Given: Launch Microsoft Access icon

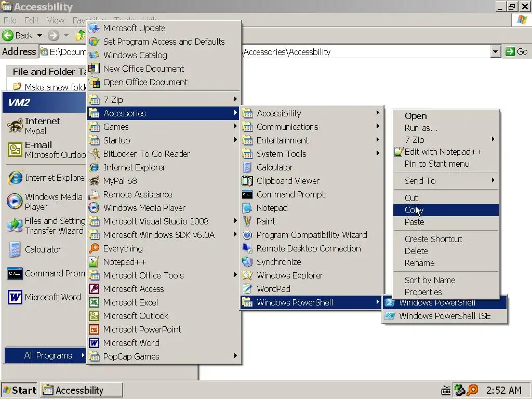Looking at the screenshot, I should coord(94,289).
